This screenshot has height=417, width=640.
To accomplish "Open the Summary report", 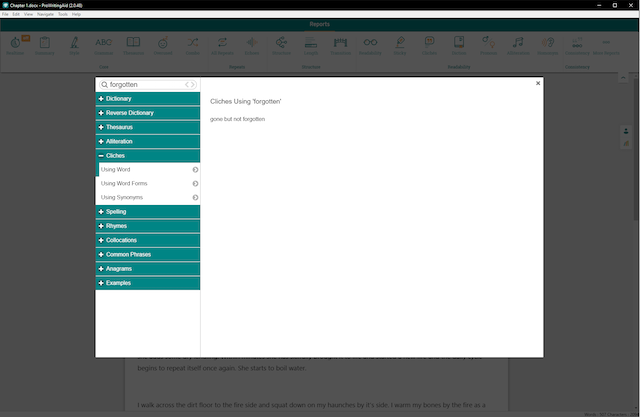I will point(44,45).
